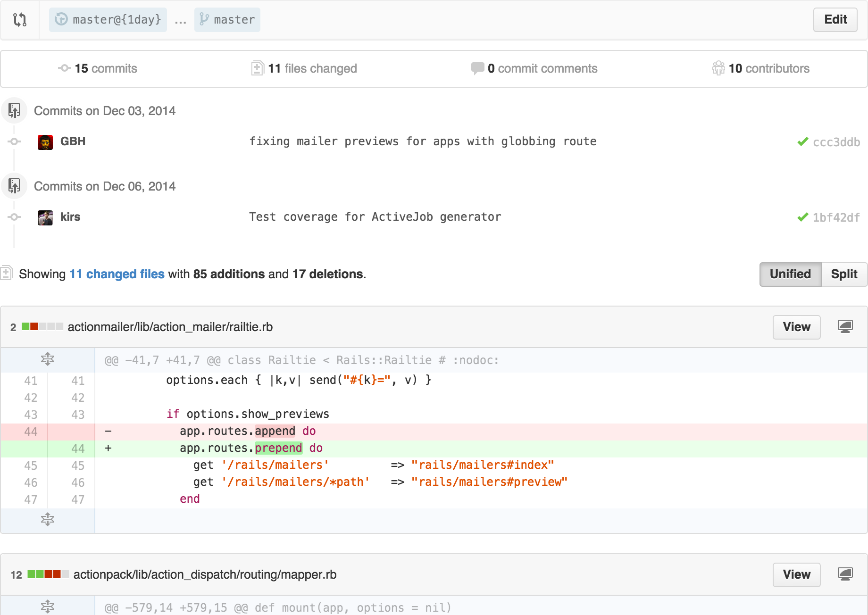Click desktop monitor icon for railtie.rb
Image resolution: width=868 pixels, height=615 pixels.
845,326
